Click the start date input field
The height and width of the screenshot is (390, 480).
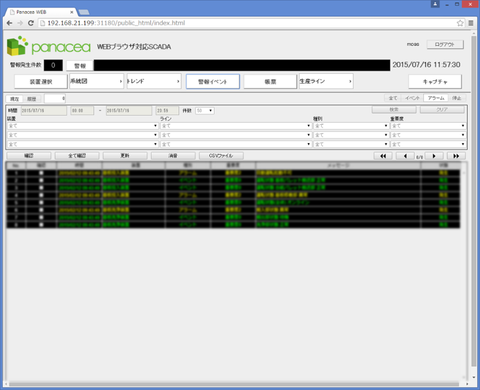coord(44,111)
